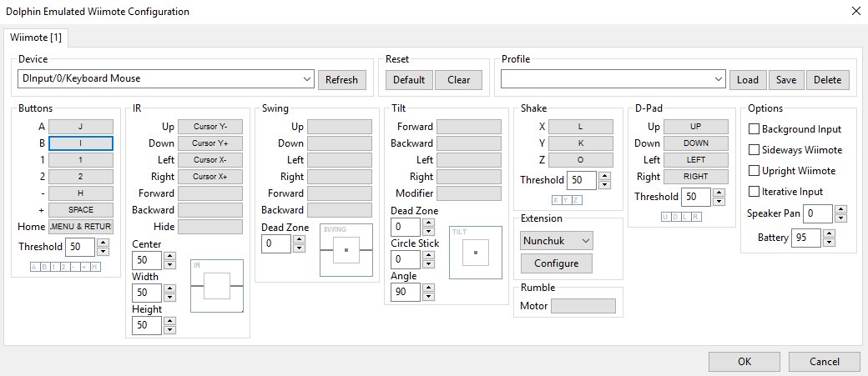Viewport: 868px width, 376px height.
Task: Close the Dolphin Wiimote Configuration window
Action: (x=854, y=12)
